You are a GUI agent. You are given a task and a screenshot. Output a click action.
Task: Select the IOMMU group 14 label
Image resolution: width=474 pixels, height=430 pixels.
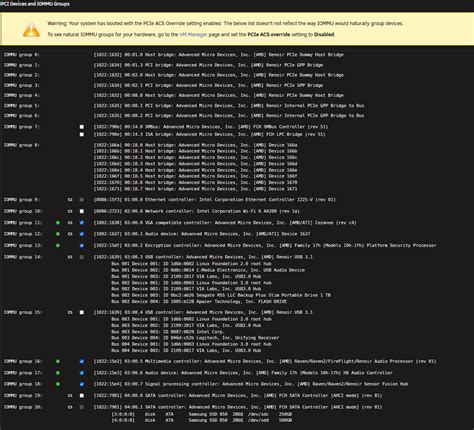click(23, 257)
